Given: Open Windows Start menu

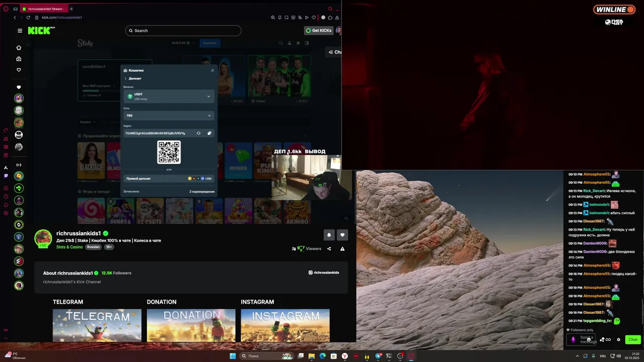Looking at the screenshot, I should pyautogui.click(x=232, y=356).
